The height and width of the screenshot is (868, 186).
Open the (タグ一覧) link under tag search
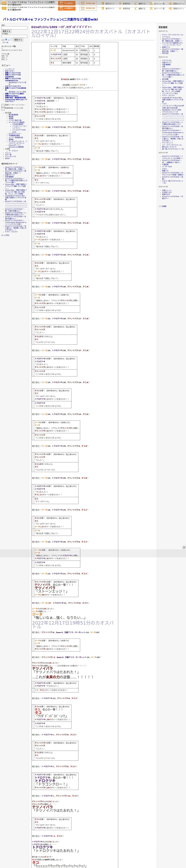point(5,42)
